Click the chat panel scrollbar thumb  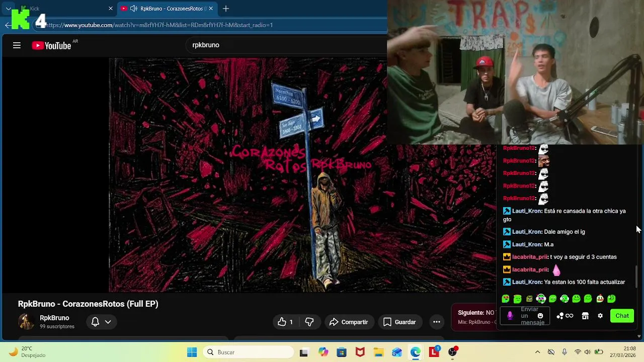pyautogui.click(x=636, y=277)
